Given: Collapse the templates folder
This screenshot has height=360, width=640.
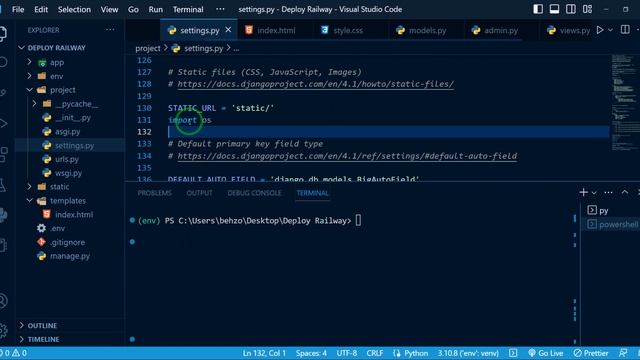Looking at the screenshot, I should pos(70,200).
